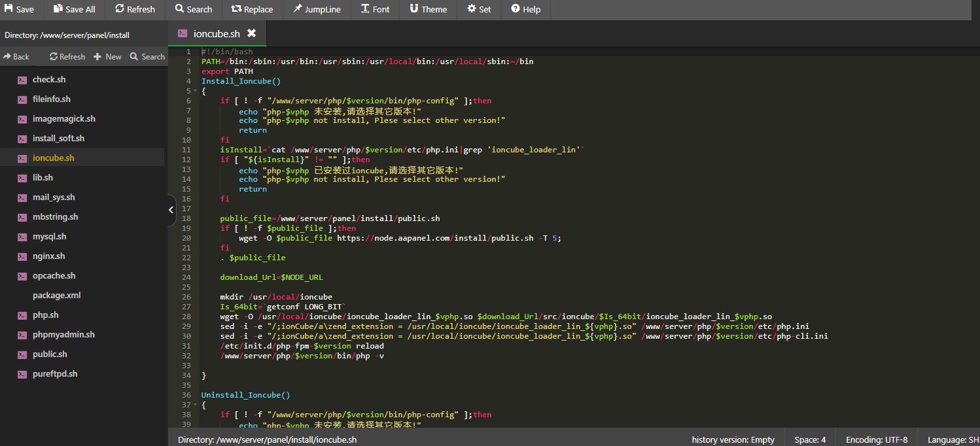This screenshot has width=980, height=446.
Task: Click the Save All toolbar icon
Action: click(75, 9)
